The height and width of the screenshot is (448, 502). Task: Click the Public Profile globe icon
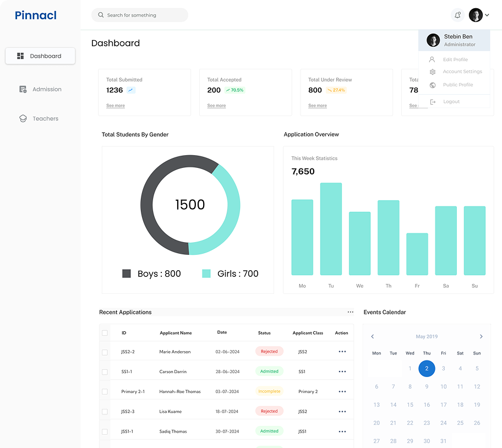[432, 85]
